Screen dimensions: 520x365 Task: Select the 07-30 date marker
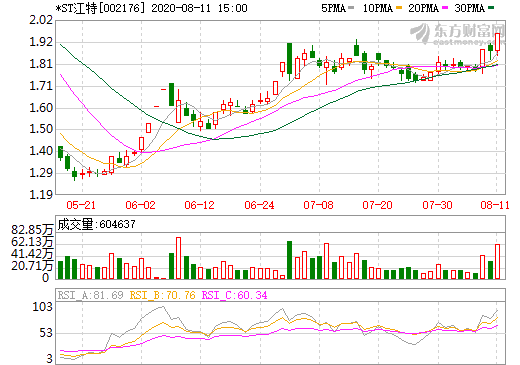pos(437,205)
